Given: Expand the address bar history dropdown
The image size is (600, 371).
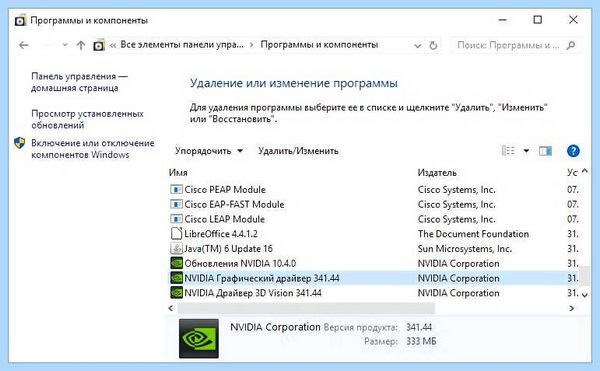Looking at the screenshot, I should click(417, 46).
